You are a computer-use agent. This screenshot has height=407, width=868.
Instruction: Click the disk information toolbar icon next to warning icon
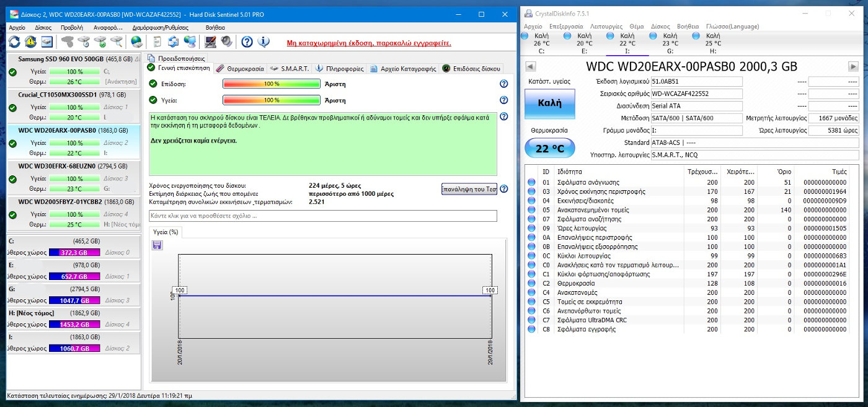(47, 42)
